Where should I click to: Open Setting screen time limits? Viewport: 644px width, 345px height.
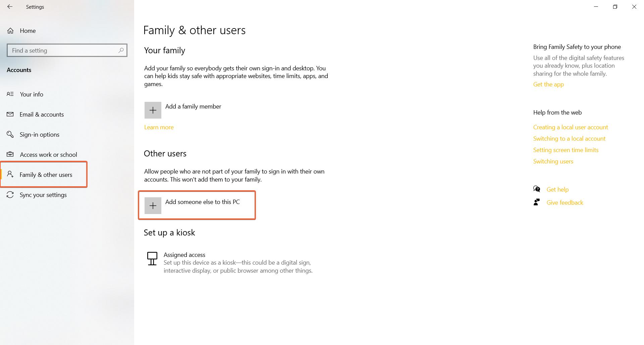pos(566,150)
